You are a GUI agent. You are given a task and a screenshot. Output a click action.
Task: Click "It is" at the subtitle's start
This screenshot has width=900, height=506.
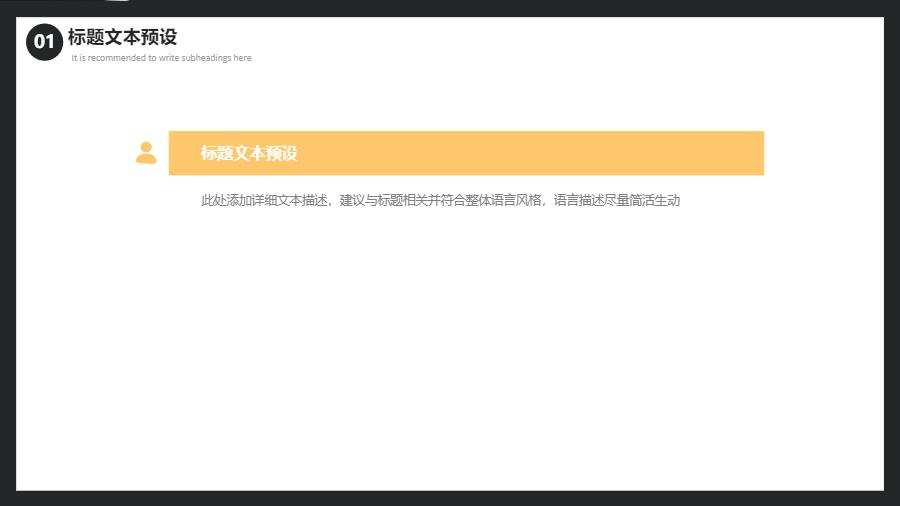tap(77, 58)
